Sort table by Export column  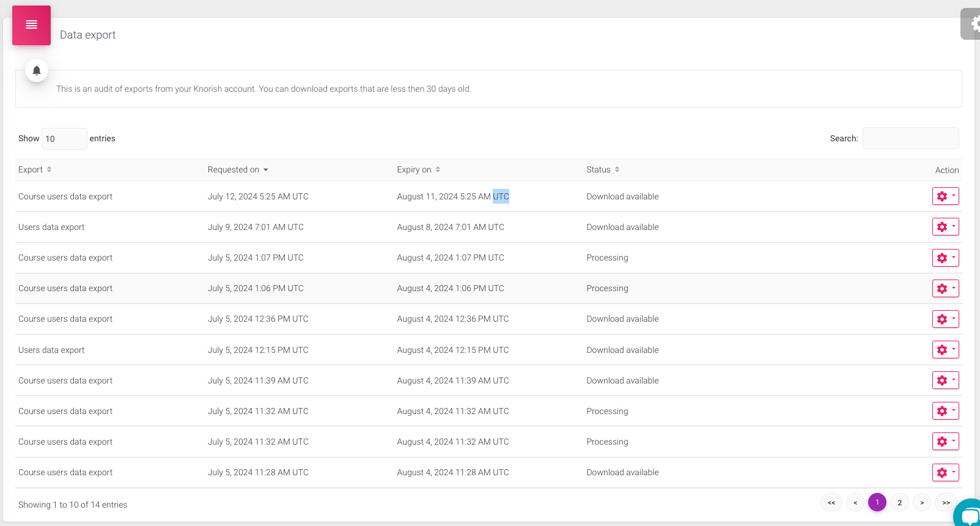click(35, 169)
